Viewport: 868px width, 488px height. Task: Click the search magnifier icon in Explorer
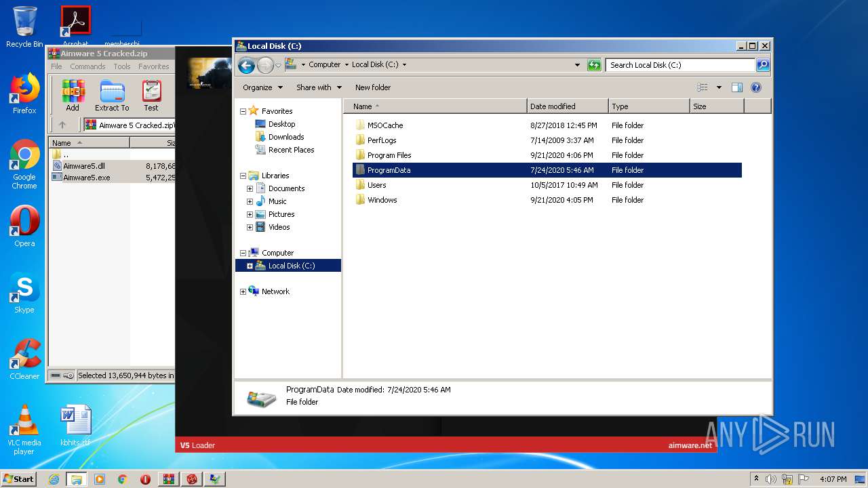763,65
